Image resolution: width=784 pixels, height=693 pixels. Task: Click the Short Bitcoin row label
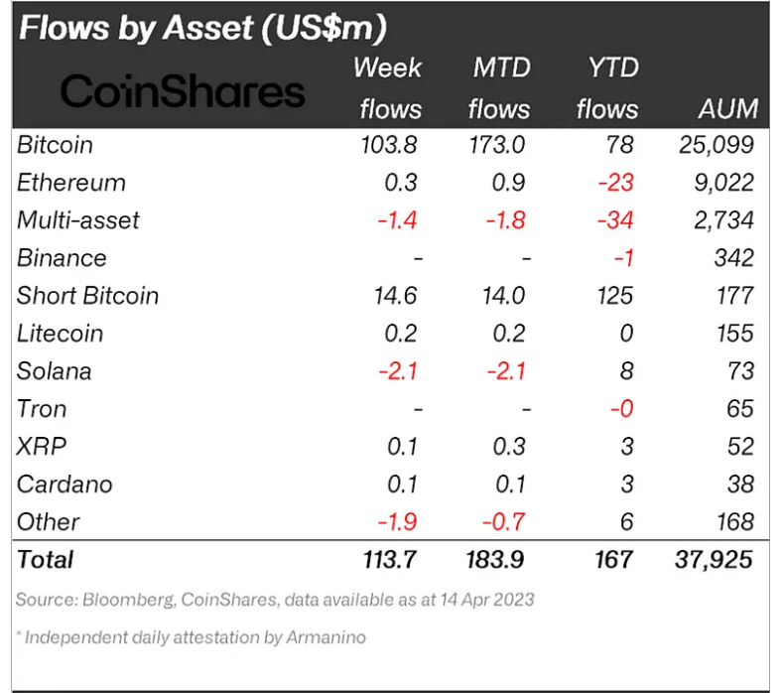[87, 296]
